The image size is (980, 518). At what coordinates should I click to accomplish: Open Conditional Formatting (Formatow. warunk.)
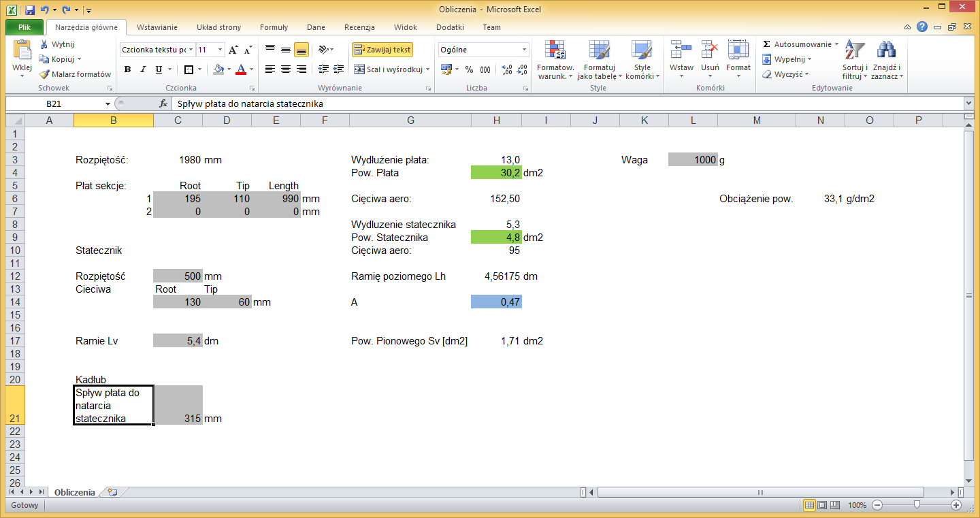coord(555,50)
